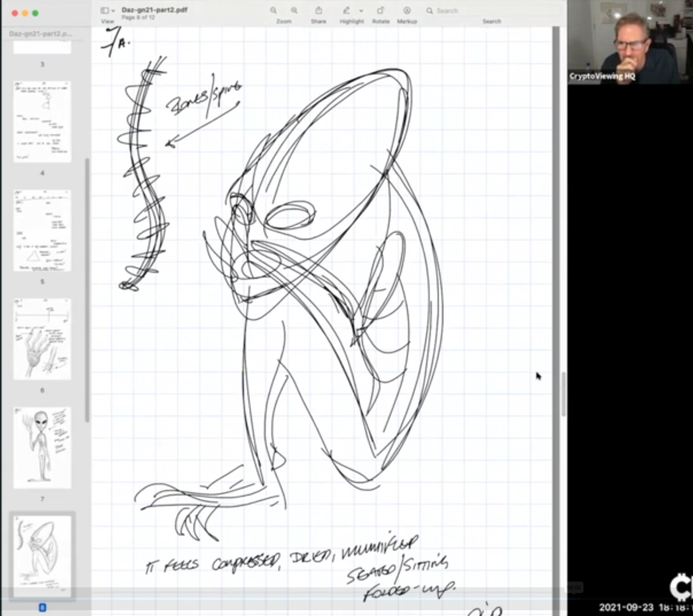Viewport: 693px width, 616px height.
Task: Expand the sidebar view dropdown arrow
Action: [x=113, y=11]
